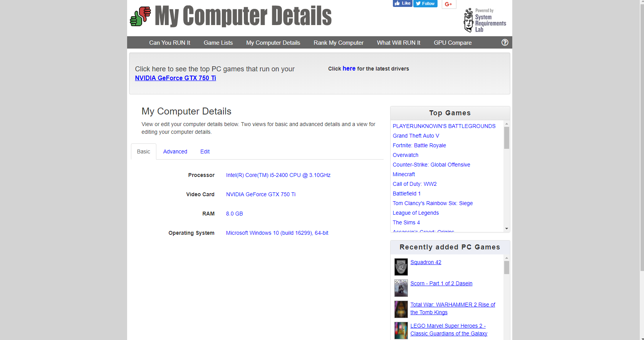Open The Sims 4 link
Image resolution: width=644 pixels, height=340 pixels.
(x=406, y=222)
